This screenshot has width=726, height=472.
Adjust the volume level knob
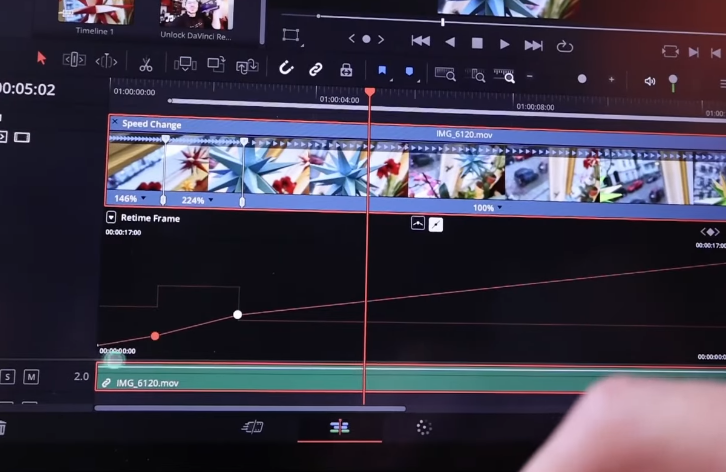[673, 80]
